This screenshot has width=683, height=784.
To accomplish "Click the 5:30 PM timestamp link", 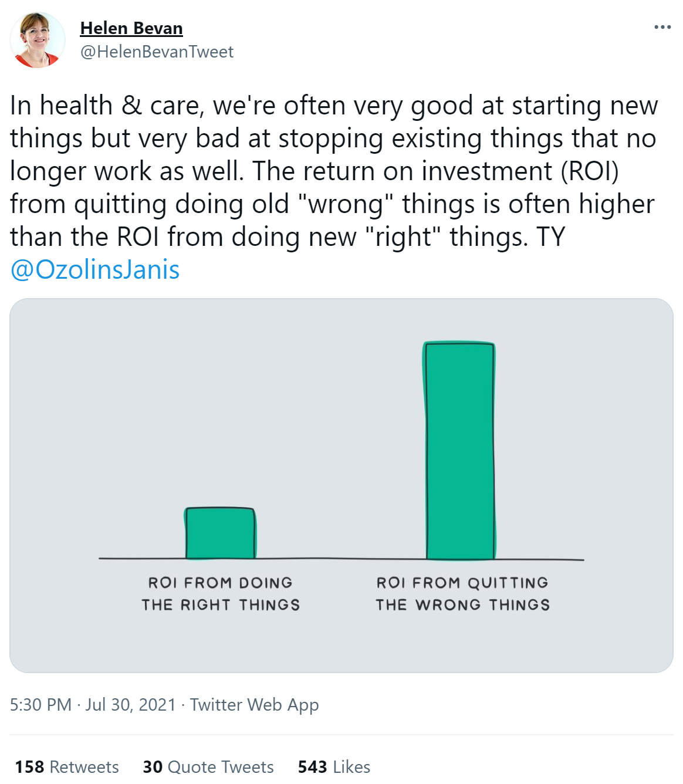I will coord(40,704).
